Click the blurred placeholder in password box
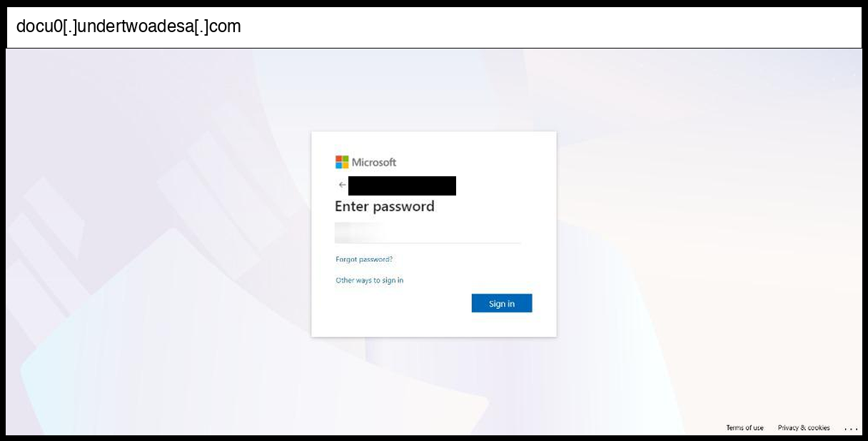The image size is (868, 441). pyautogui.click(x=358, y=233)
